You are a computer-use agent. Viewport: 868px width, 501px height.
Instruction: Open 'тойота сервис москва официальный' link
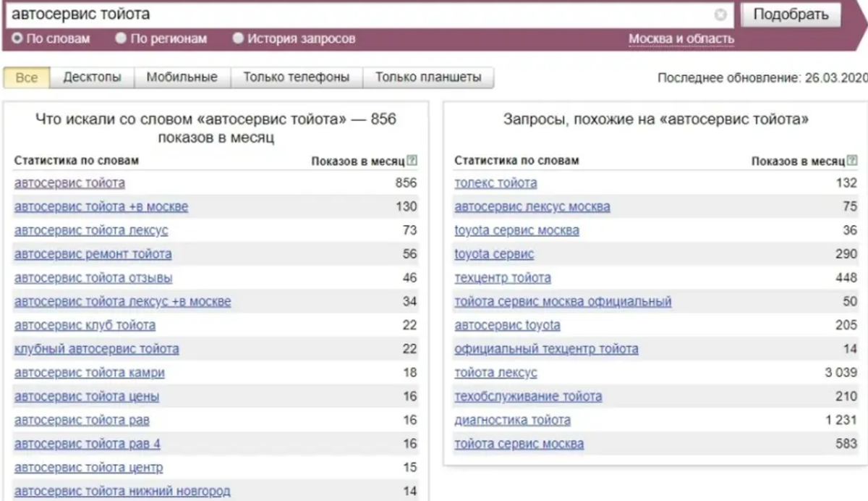point(563,302)
